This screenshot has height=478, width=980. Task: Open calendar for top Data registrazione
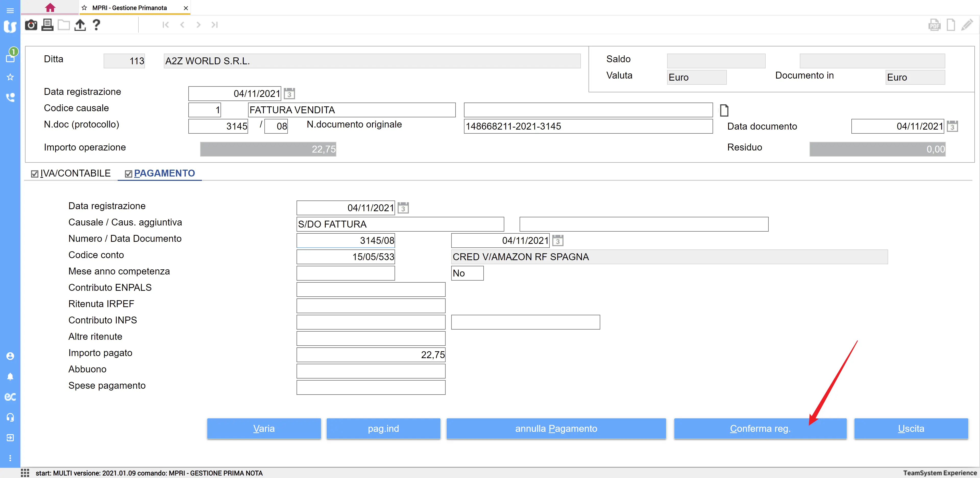tap(289, 94)
